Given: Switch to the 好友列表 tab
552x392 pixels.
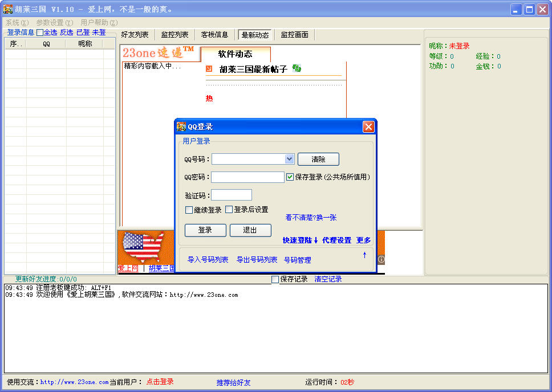Looking at the screenshot, I should [135, 35].
